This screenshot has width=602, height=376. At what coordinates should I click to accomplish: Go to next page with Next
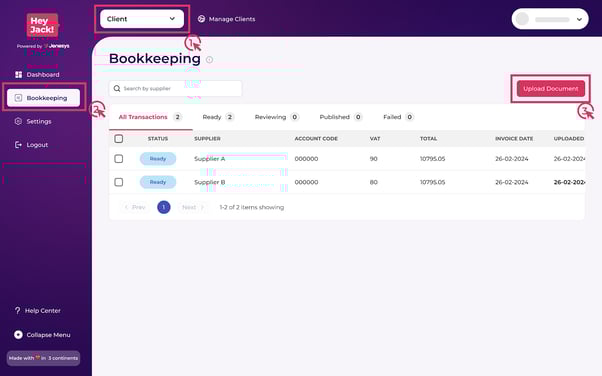click(193, 207)
